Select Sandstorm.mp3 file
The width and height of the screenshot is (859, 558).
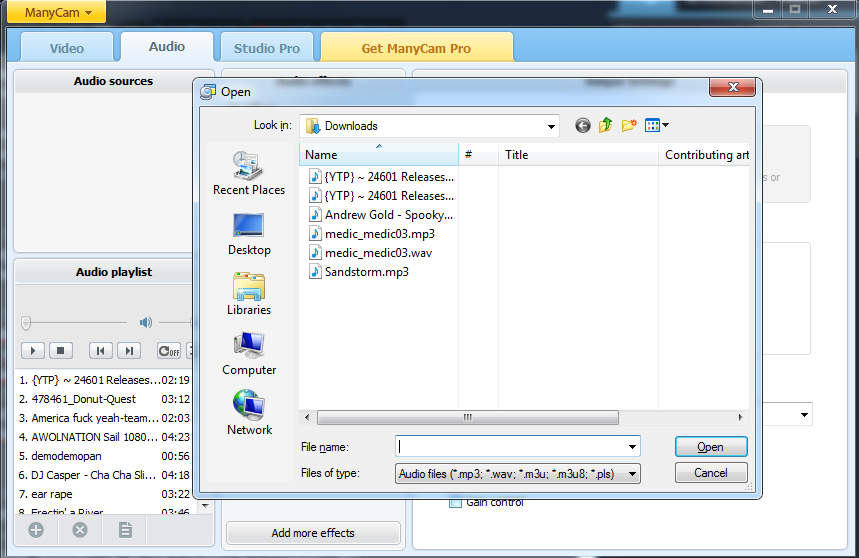359,272
